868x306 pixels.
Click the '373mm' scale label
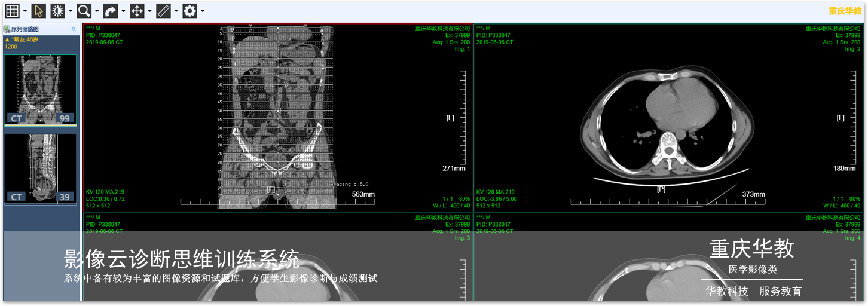[753, 194]
